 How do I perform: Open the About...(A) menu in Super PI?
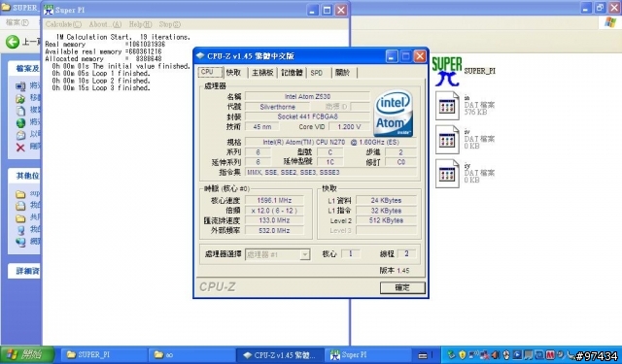click(105, 24)
